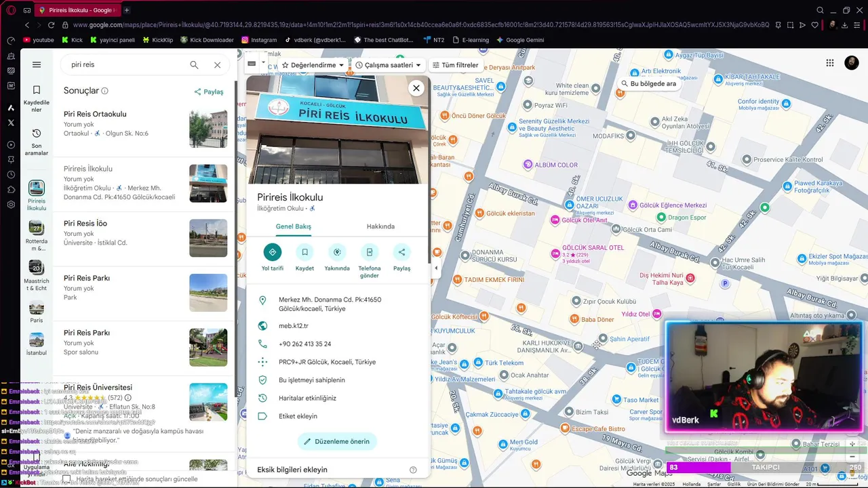The width and height of the screenshot is (868, 488).
Task: Click the Dragon Espor map marker
Action: click(x=662, y=218)
